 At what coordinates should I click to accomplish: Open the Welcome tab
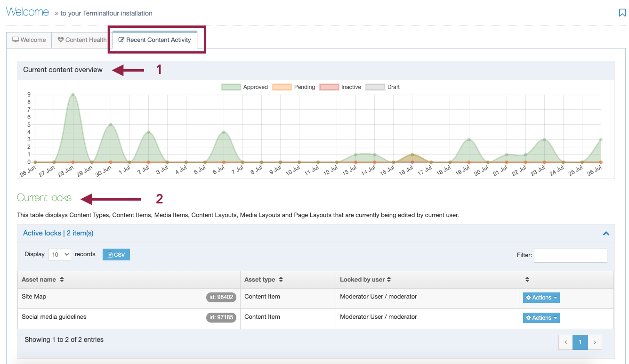click(29, 40)
